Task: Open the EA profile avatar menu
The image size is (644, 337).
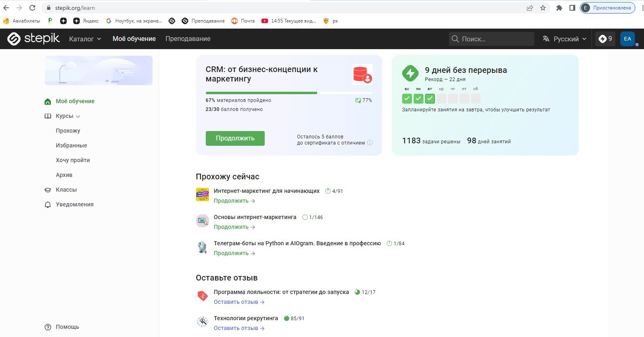Action: (x=627, y=39)
